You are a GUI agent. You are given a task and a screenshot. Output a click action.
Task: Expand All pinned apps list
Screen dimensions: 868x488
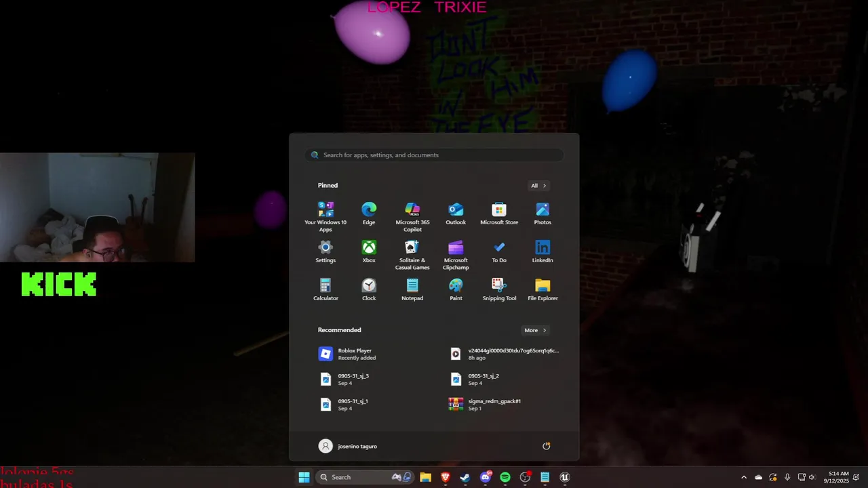[x=539, y=186]
